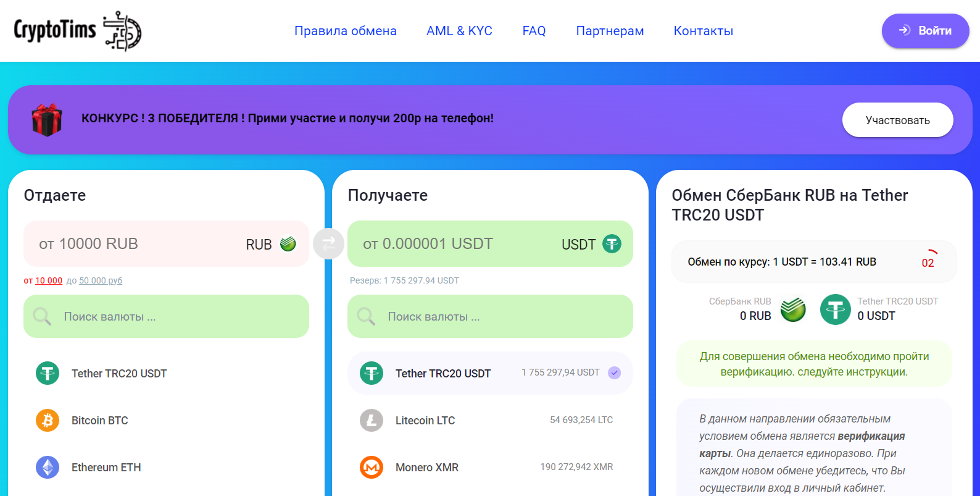Click the Tether icon in the Получаете list

372,373
